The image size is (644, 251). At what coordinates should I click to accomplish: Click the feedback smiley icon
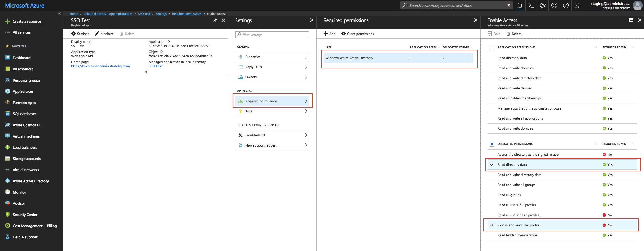[554, 5]
